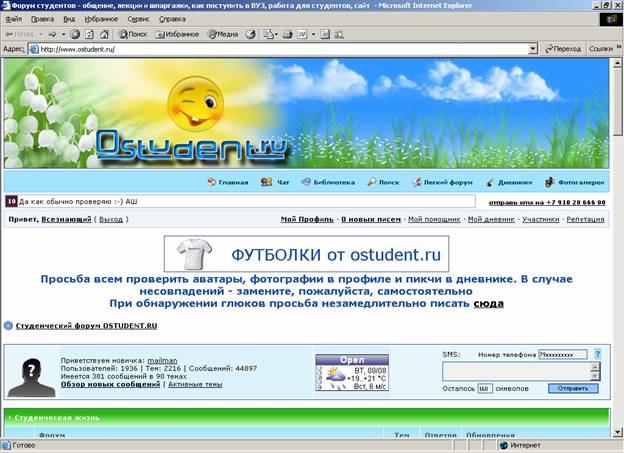
Task: Click the newcomer mailman link
Action: [162, 361]
